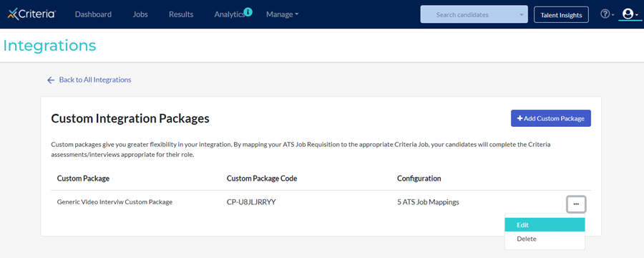The image size is (644, 258).
Task: Click the Talent Insights button
Action: coord(561,15)
